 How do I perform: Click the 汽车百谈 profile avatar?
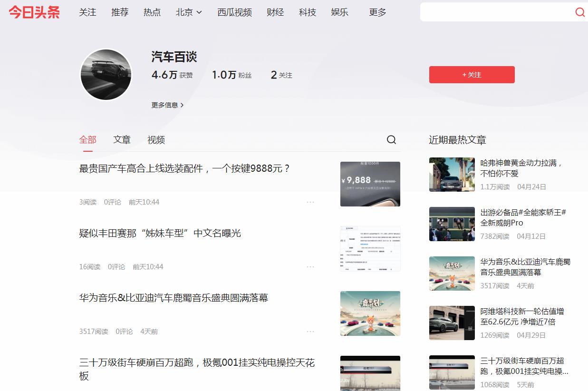[106, 75]
